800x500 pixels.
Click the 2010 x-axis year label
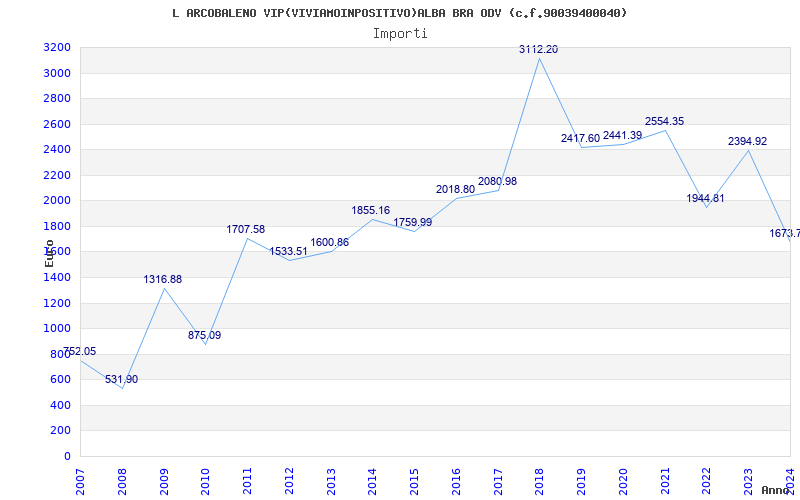205,482
